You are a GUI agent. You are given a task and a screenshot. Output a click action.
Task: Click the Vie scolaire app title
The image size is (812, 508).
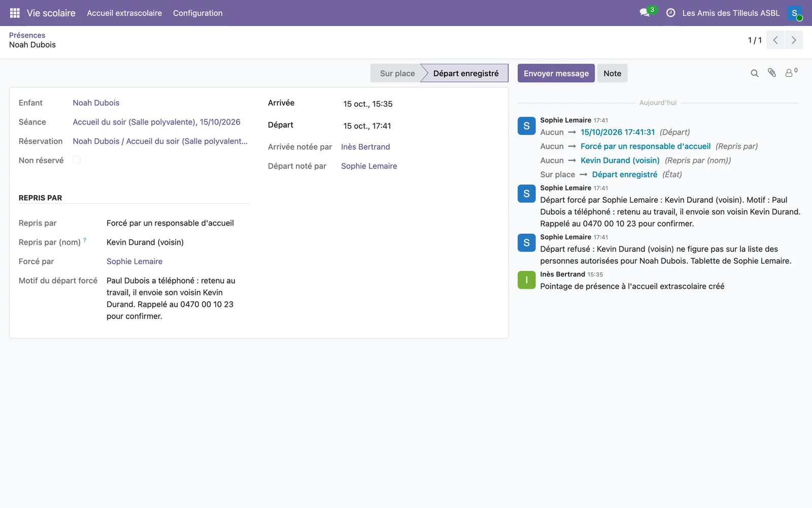(x=51, y=13)
